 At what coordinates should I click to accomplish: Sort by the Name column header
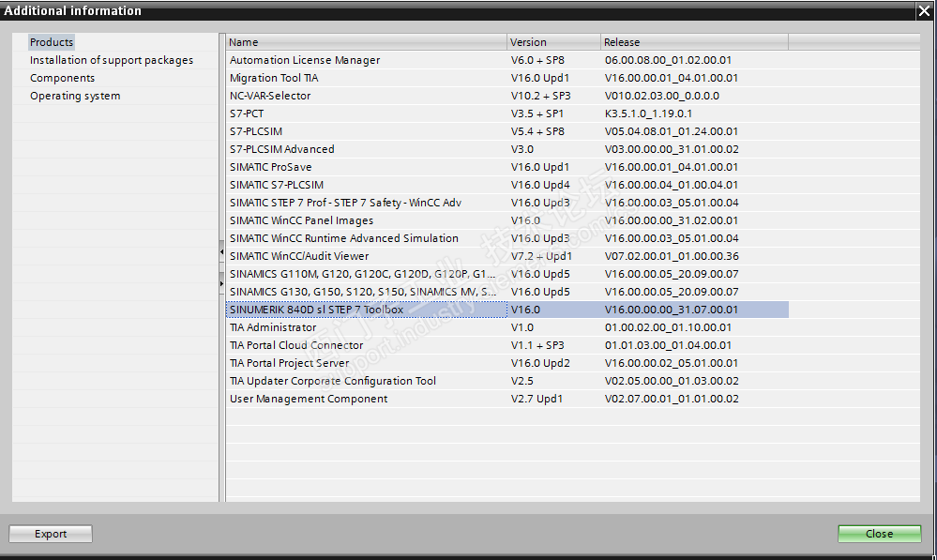(x=367, y=42)
